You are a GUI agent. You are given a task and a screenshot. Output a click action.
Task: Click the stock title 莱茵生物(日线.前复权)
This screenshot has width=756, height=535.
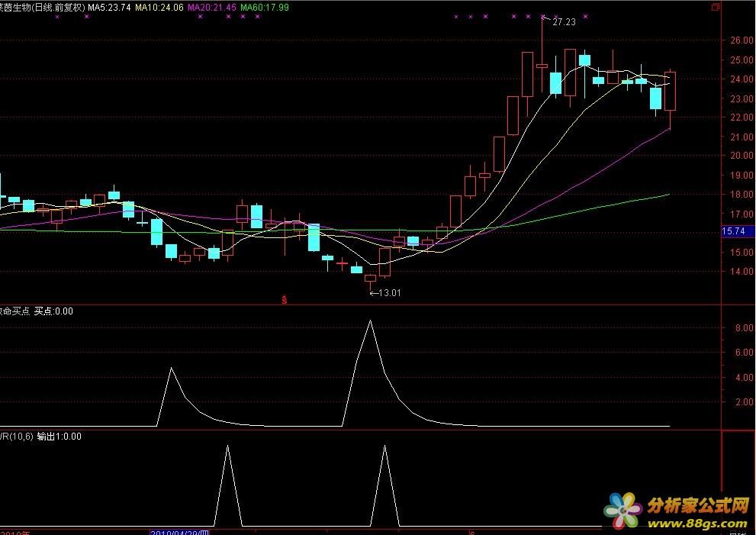(x=43, y=7)
